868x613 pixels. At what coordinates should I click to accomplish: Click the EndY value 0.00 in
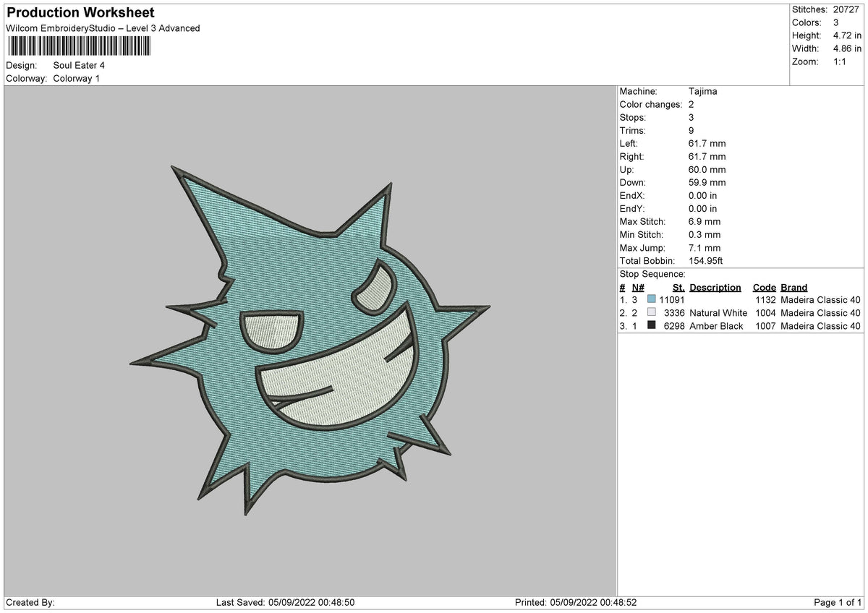(703, 208)
